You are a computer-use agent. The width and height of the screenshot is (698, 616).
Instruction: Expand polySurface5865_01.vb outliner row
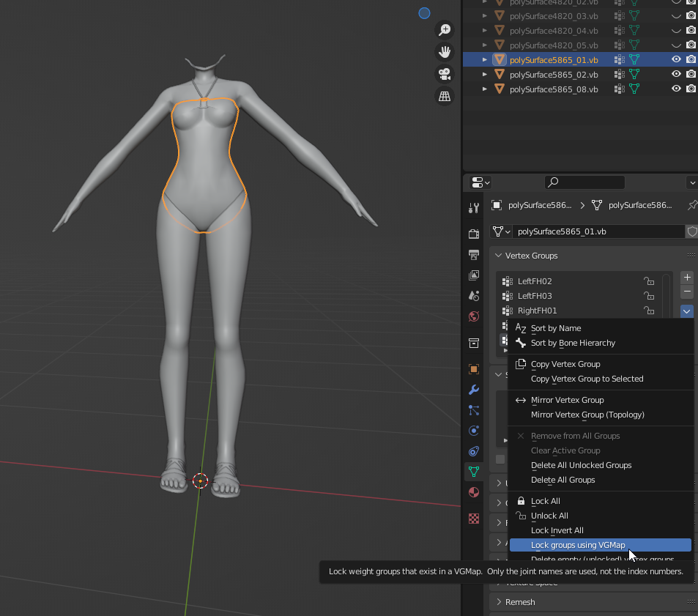[484, 59]
